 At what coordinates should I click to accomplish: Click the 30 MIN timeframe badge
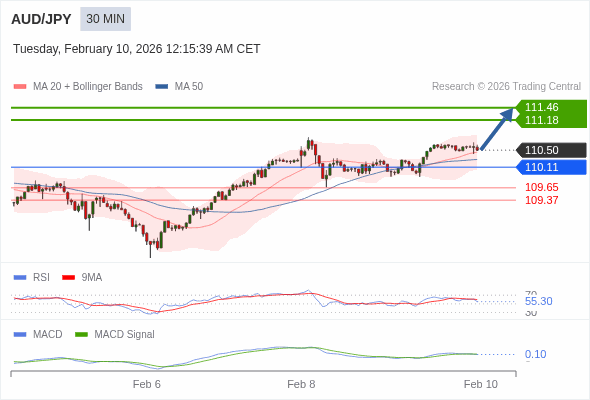point(105,19)
